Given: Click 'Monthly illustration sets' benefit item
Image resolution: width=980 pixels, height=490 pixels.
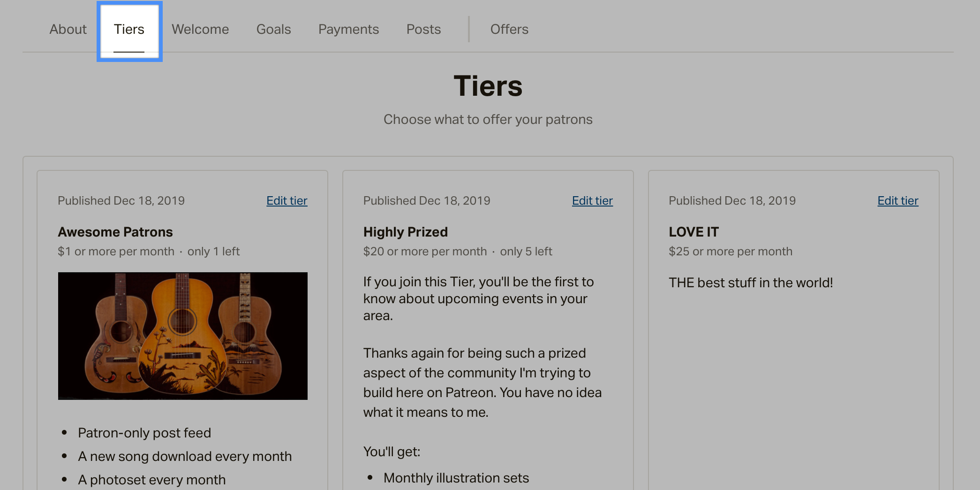Looking at the screenshot, I should tap(456, 478).
